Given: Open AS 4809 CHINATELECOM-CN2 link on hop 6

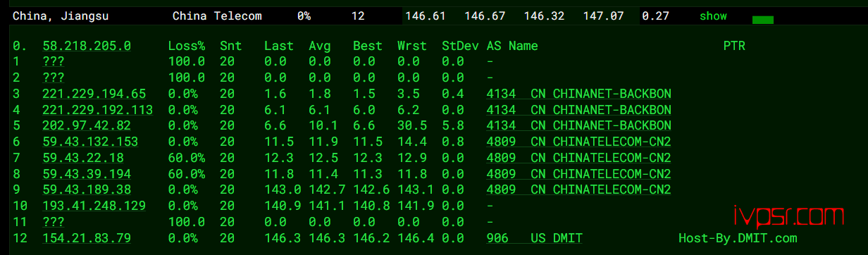Looking at the screenshot, I should tap(578, 142).
